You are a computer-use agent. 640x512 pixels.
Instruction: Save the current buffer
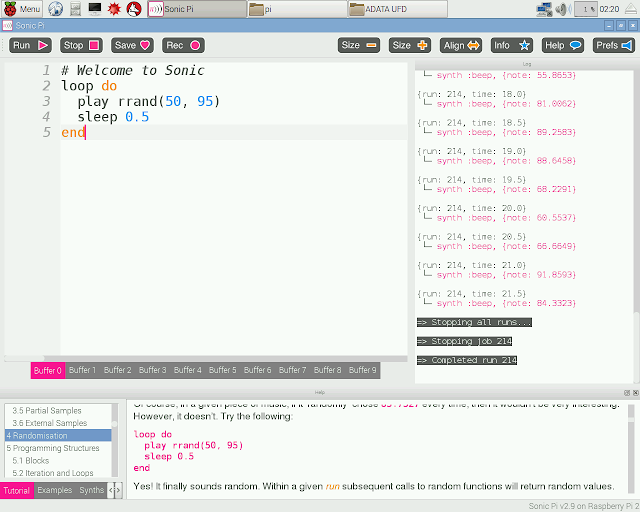(132, 45)
